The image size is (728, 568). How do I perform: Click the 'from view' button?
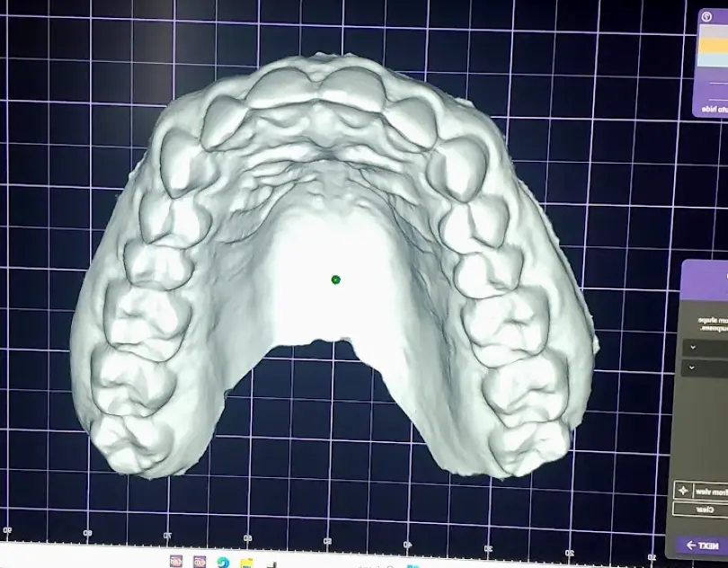coord(711,492)
